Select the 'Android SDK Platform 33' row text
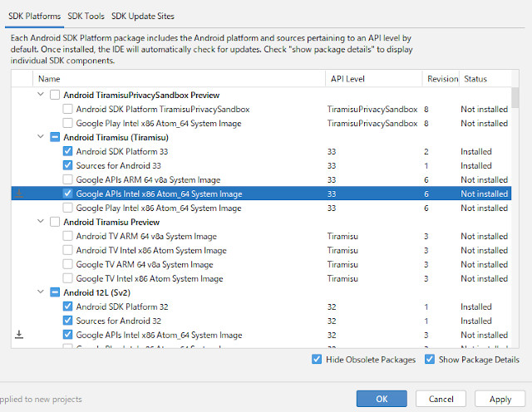Screen dimensions: 532x412 (122, 151)
